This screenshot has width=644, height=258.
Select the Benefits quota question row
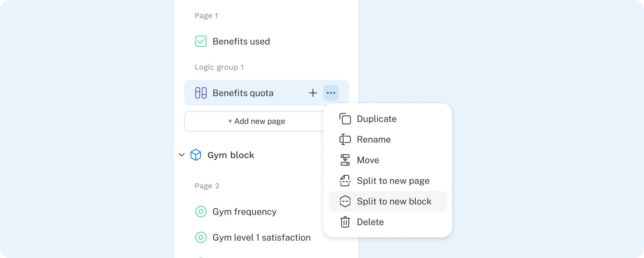243,93
